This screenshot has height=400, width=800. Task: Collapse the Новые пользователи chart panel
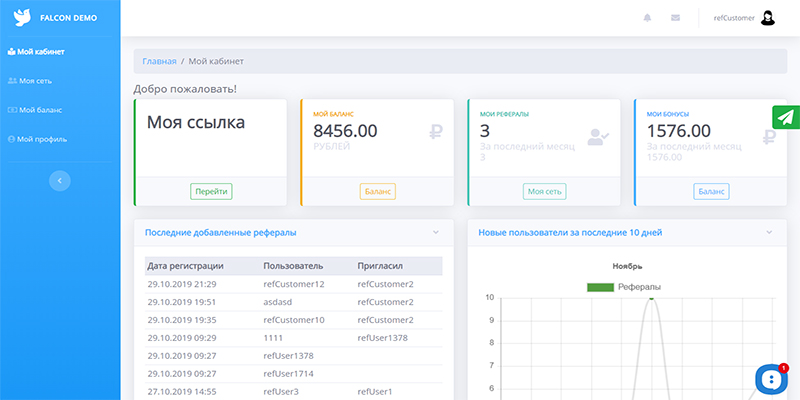(768, 232)
